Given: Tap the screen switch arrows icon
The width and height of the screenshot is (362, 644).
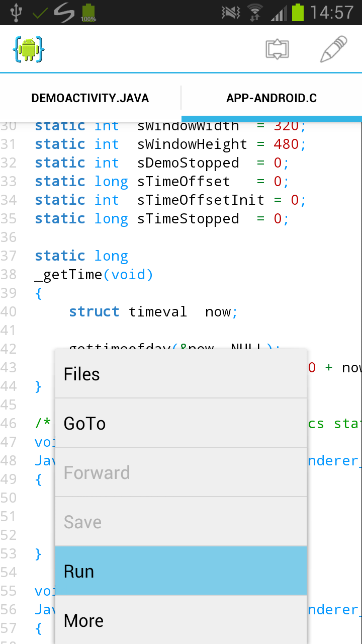Looking at the screenshot, I should (277, 49).
